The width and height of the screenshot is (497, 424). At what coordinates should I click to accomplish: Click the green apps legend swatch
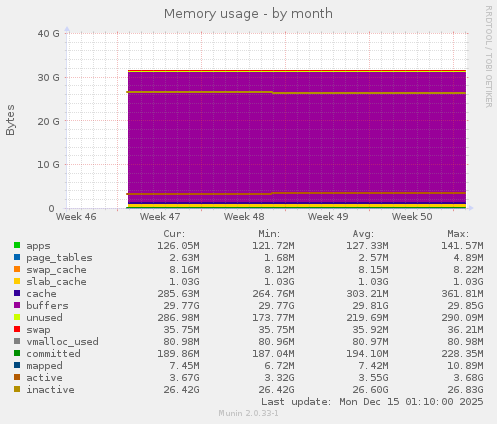click(17, 245)
